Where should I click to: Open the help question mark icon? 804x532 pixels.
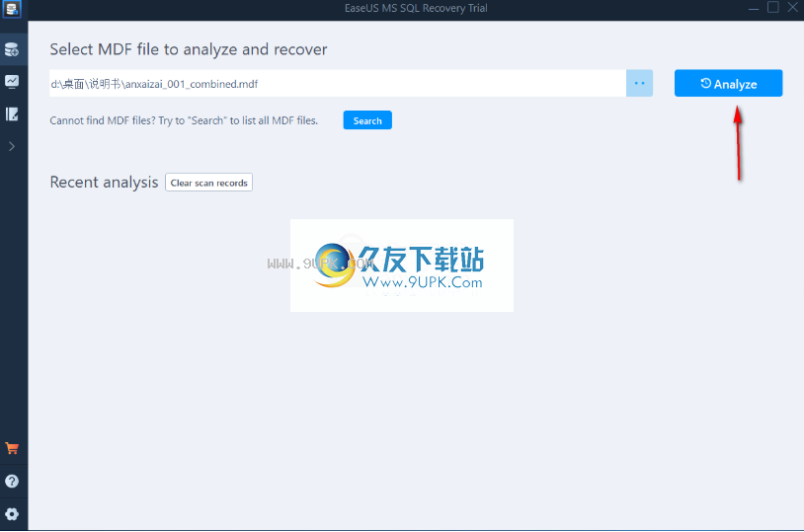click(x=12, y=482)
